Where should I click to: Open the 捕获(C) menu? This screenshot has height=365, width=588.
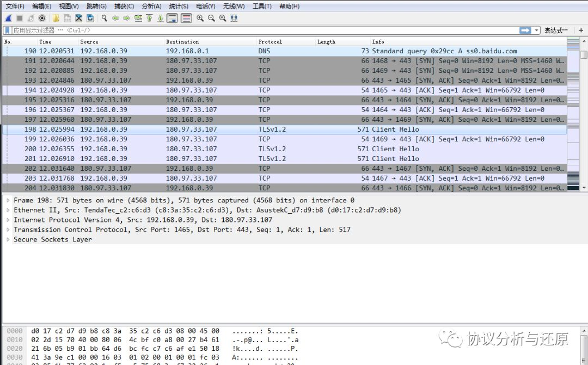point(124,6)
